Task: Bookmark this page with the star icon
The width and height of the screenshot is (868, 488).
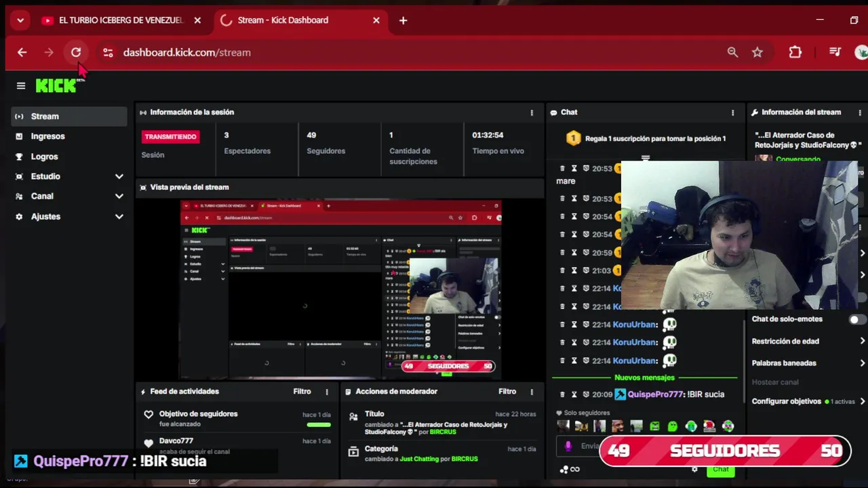Action: click(x=757, y=52)
